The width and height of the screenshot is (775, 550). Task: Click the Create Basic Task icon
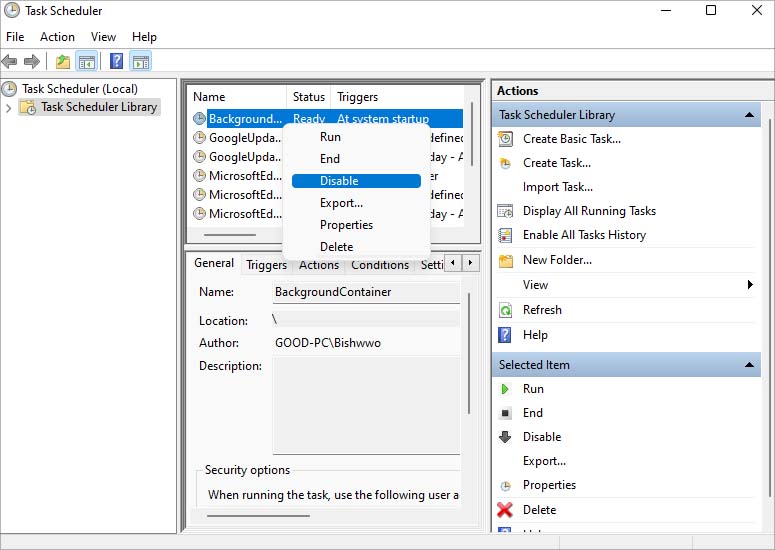(x=505, y=139)
